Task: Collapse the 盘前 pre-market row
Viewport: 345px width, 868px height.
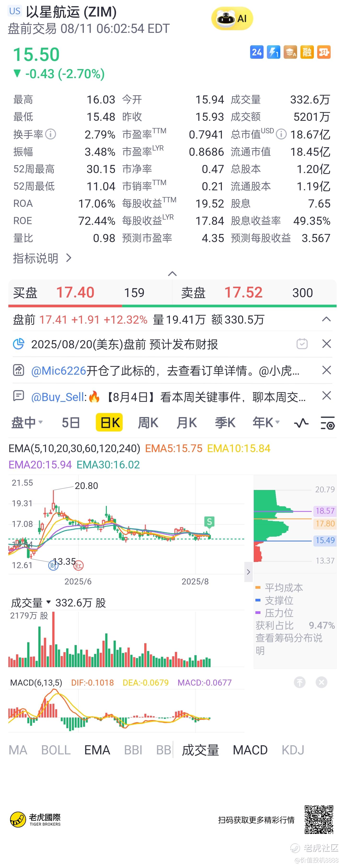Action: click(x=326, y=319)
